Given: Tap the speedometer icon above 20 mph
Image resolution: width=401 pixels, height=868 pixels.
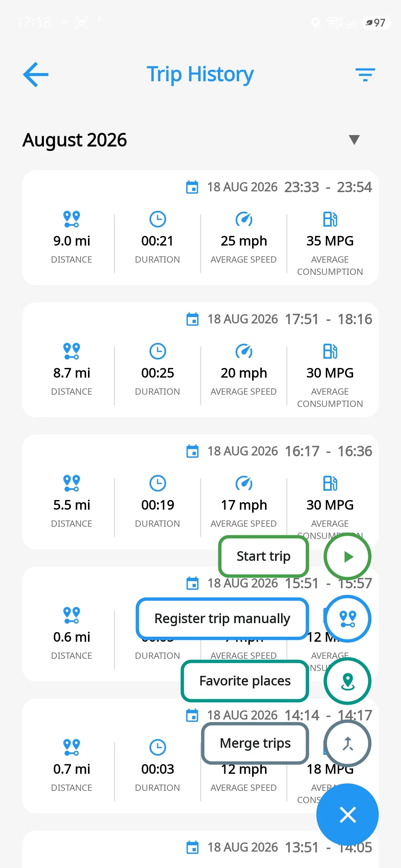Looking at the screenshot, I should point(244,351).
